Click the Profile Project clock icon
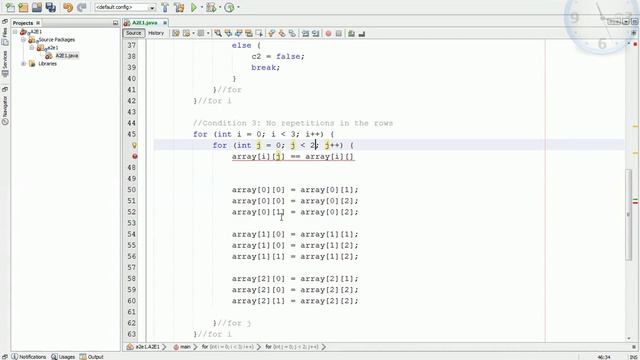 point(229,7)
